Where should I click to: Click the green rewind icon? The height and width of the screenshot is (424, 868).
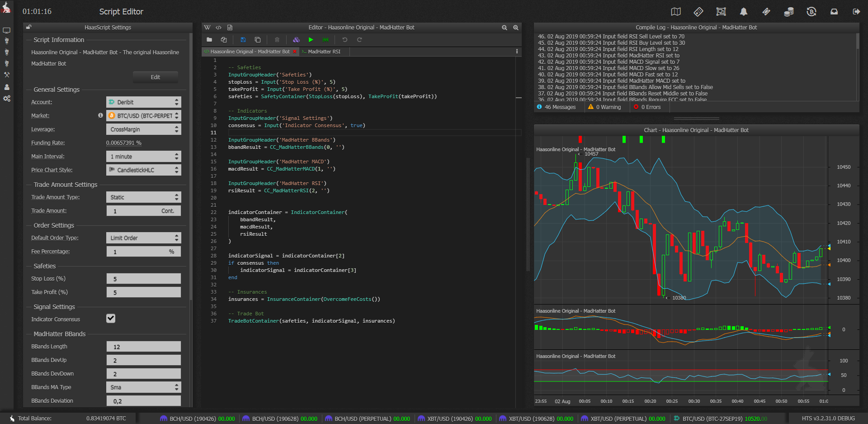[325, 40]
